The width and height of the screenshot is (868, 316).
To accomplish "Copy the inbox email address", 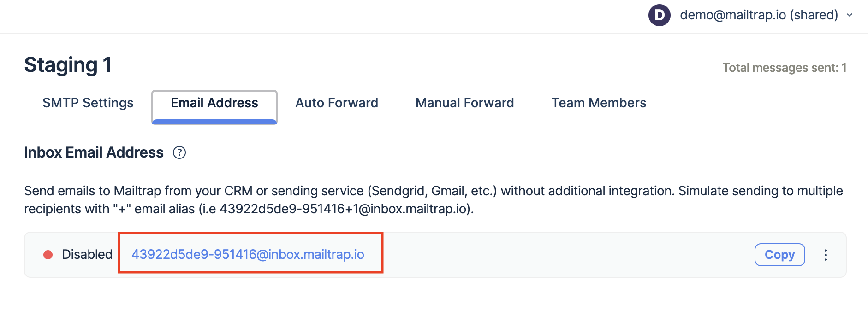I will [780, 255].
